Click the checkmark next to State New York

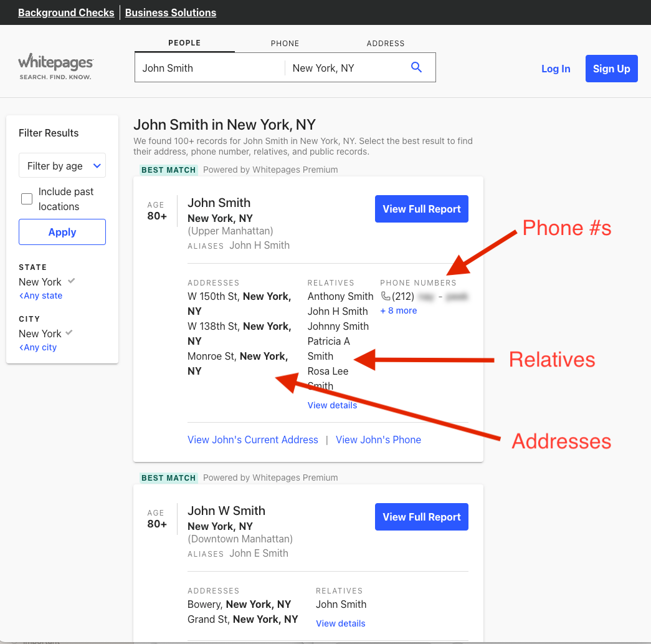tap(72, 281)
